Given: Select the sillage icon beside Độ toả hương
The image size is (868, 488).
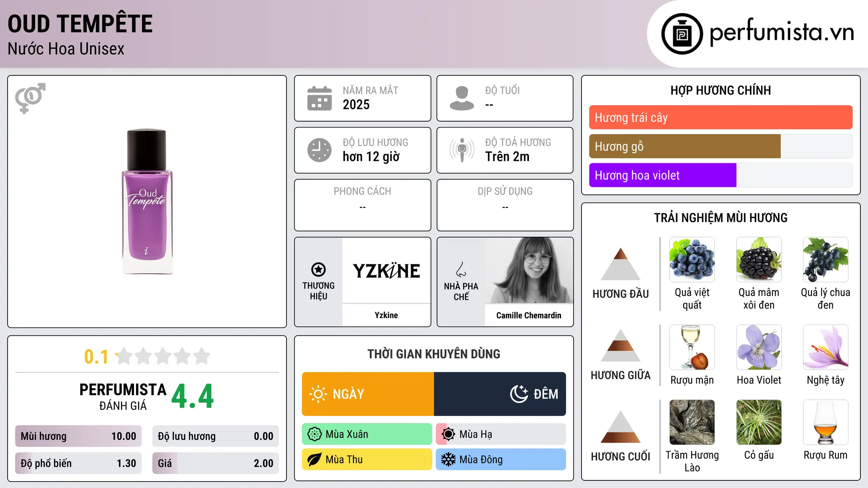Looking at the screenshot, I should pyautogui.click(x=462, y=150).
